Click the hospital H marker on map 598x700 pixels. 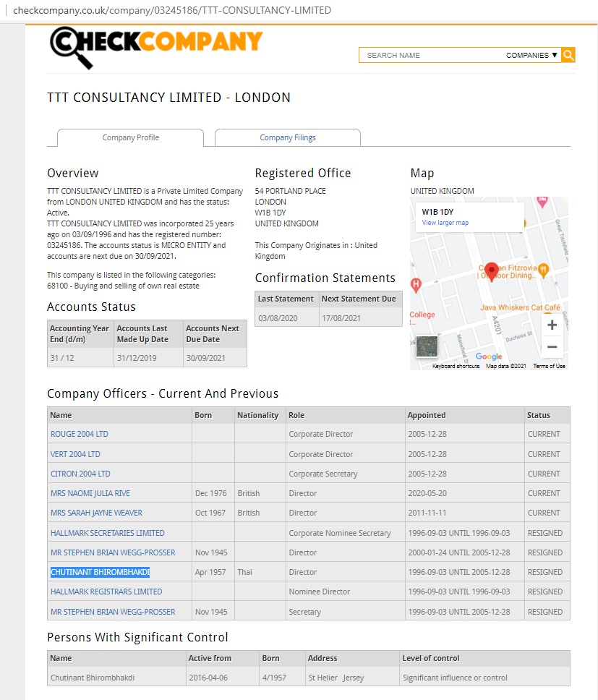click(x=415, y=284)
